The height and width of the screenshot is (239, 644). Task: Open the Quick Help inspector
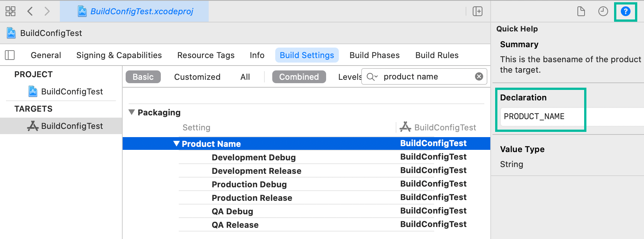coord(625,11)
